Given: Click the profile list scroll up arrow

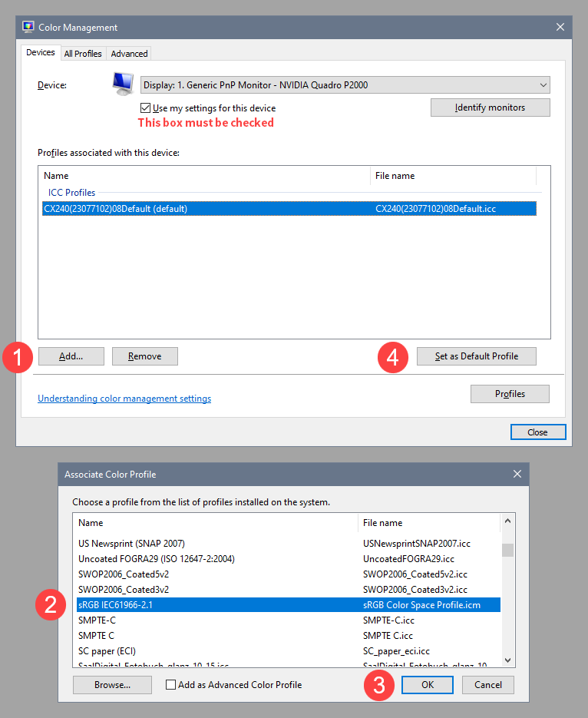Looking at the screenshot, I should pyautogui.click(x=507, y=521).
